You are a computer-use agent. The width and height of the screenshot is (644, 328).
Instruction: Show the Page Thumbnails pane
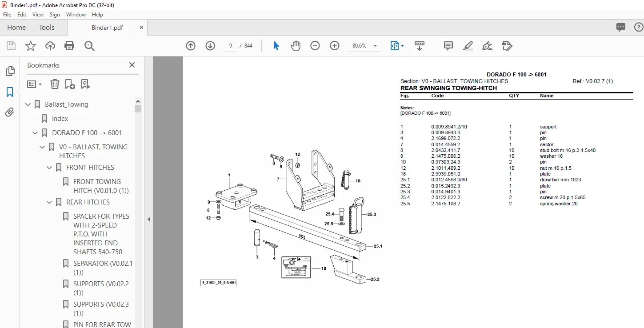10,71
